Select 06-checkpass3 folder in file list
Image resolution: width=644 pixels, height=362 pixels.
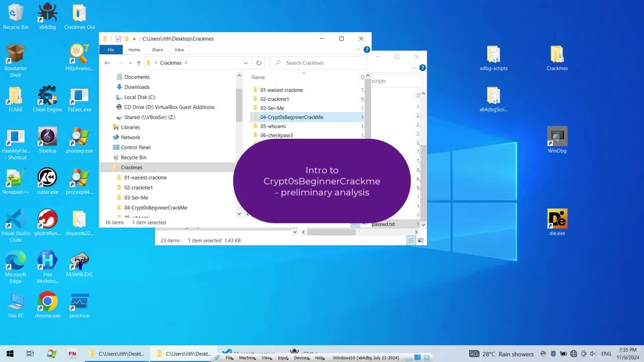click(x=276, y=135)
